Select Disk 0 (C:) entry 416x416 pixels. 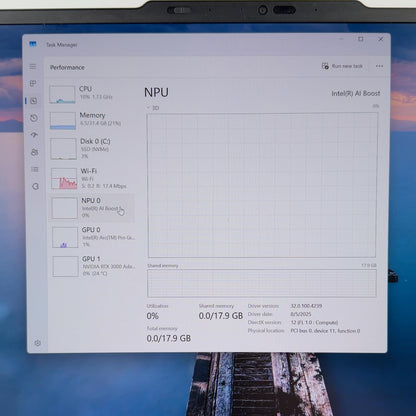92,149
